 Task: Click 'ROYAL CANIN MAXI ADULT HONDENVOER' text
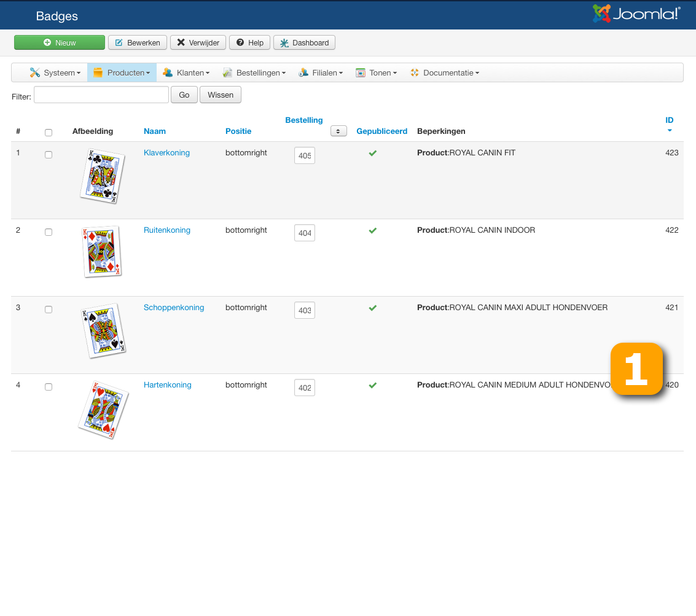pyautogui.click(x=528, y=307)
